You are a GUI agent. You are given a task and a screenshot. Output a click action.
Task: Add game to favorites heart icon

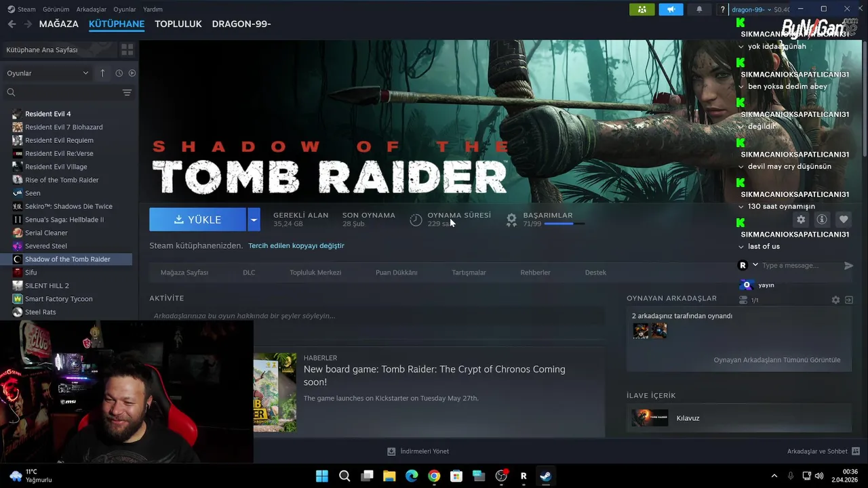pyautogui.click(x=843, y=220)
